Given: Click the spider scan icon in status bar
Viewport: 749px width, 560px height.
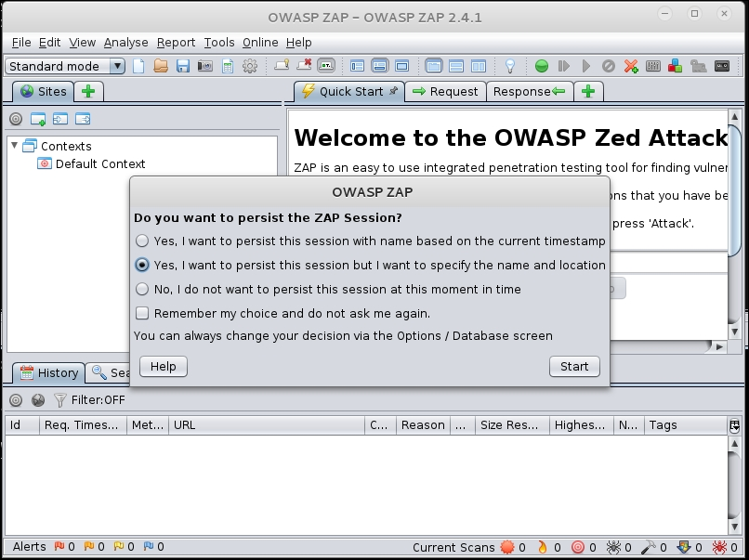Looking at the screenshot, I should coord(613,547).
